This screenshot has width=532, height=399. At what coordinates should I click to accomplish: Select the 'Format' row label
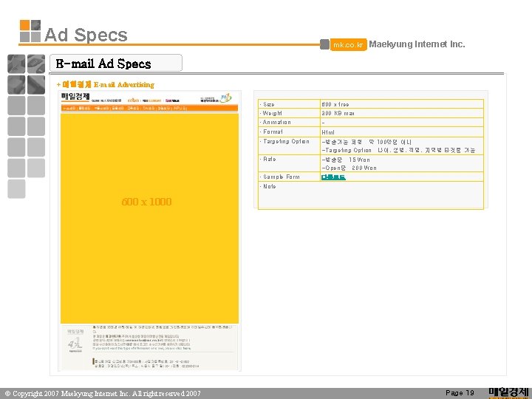tap(273, 132)
